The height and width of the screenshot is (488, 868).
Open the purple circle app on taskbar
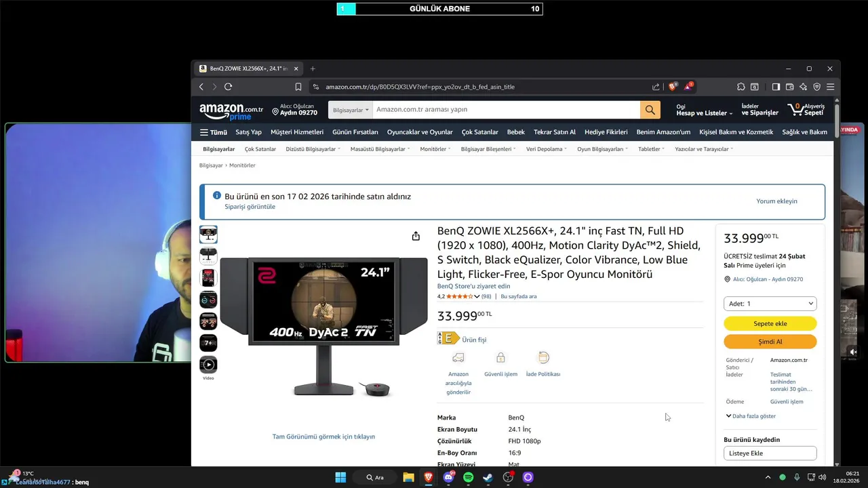(528, 477)
